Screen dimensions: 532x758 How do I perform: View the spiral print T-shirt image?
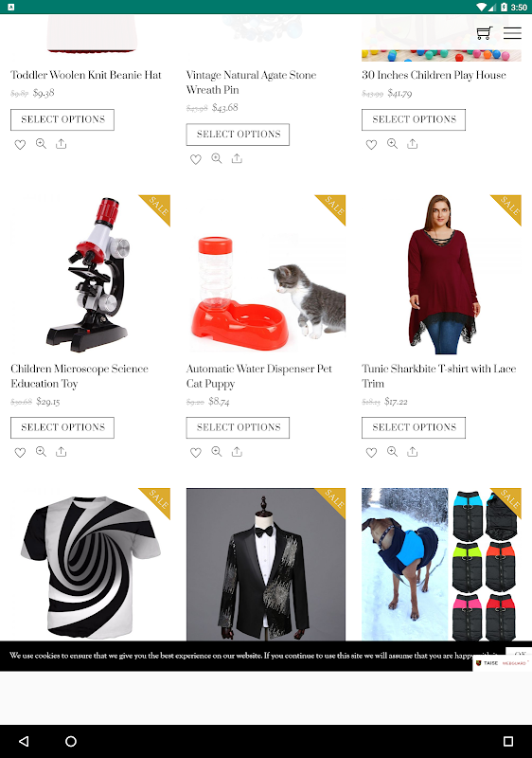pyautogui.click(x=90, y=564)
